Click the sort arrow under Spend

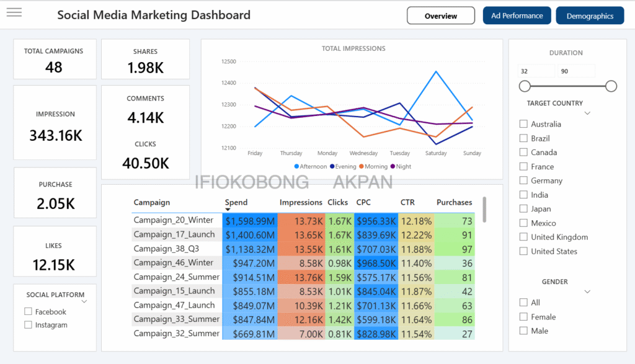(228, 210)
